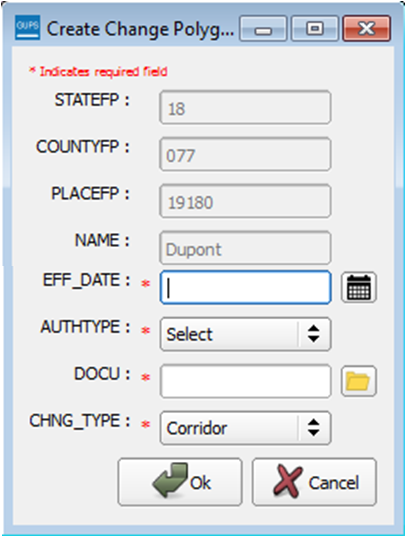This screenshot has height=537, width=406.
Task: Open the CHNG_TYPE Corridor dropdown
Action: 245,428
